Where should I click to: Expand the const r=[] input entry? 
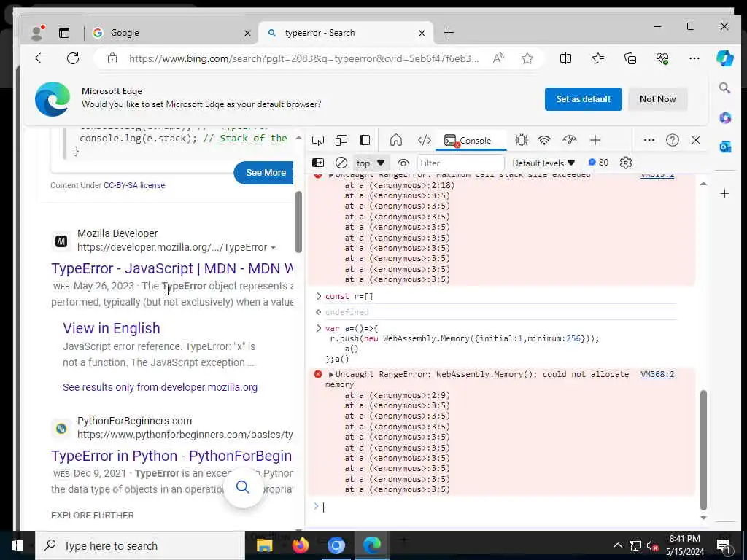click(x=319, y=296)
